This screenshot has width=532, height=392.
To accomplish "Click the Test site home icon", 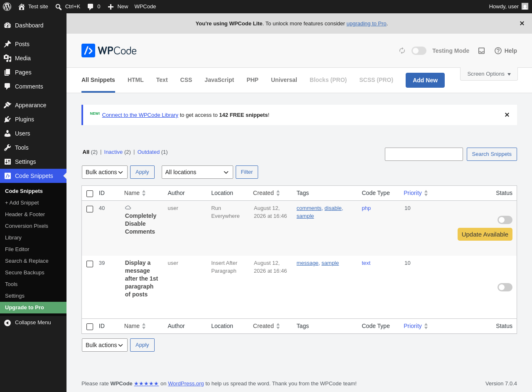I will coord(22,7).
